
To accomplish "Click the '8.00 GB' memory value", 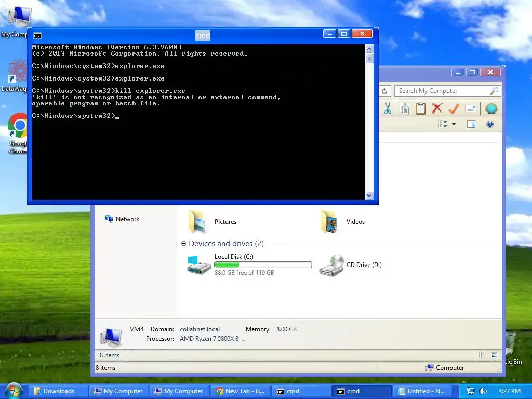I will pos(286,329).
